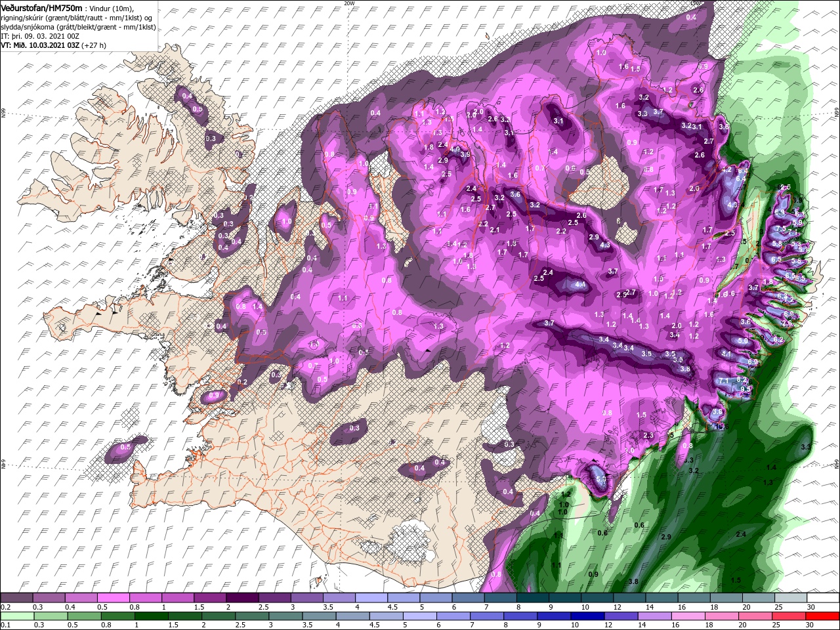Click the '15W' longitude label
Viewport: 840px width, 630px height.
pyautogui.click(x=695, y=3)
